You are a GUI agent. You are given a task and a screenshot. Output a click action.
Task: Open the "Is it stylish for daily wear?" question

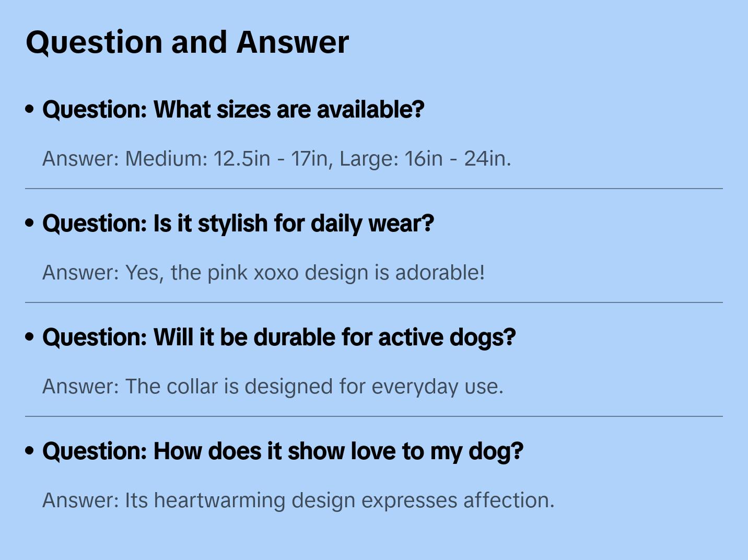[x=238, y=223]
